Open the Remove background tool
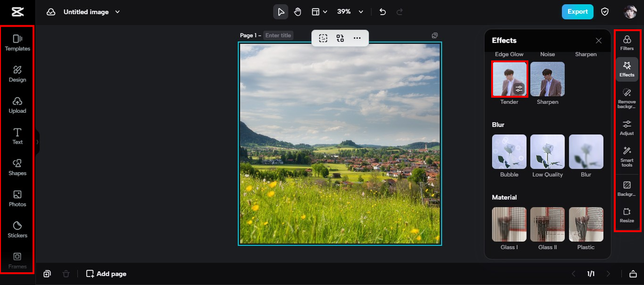 click(x=627, y=98)
